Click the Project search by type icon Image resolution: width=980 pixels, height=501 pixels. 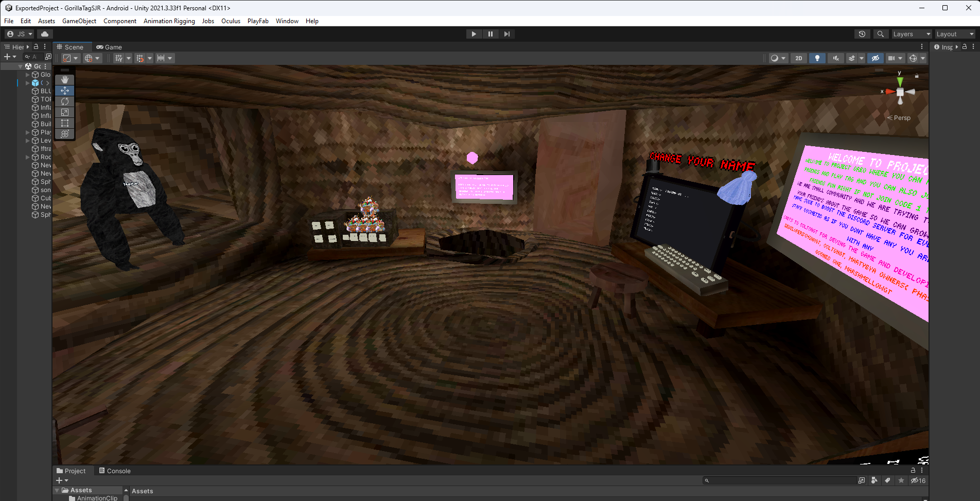tap(874, 480)
